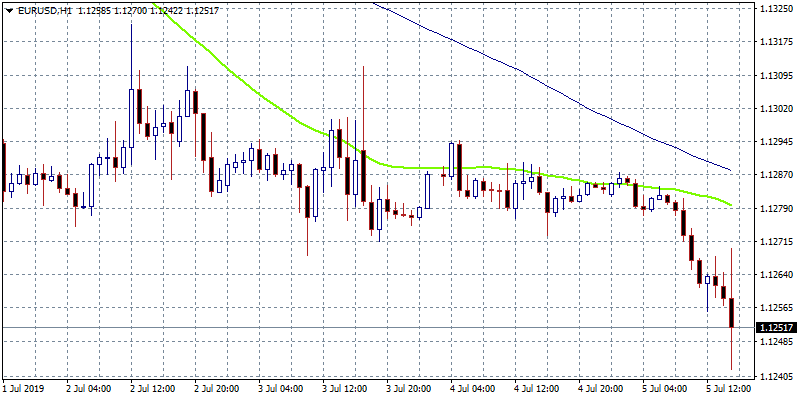This screenshot has height=400, width=800.
Task: Click the 2 Jul 20:00 time label
Action: tap(216, 389)
